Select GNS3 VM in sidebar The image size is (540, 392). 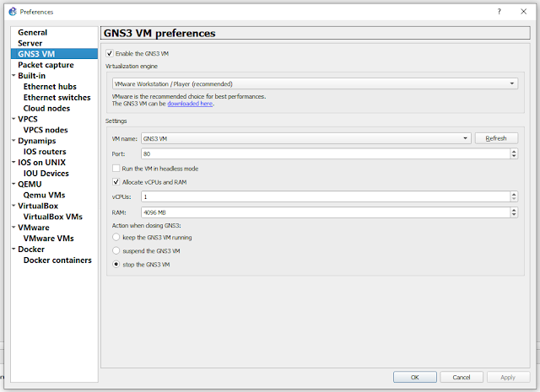click(x=54, y=54)
